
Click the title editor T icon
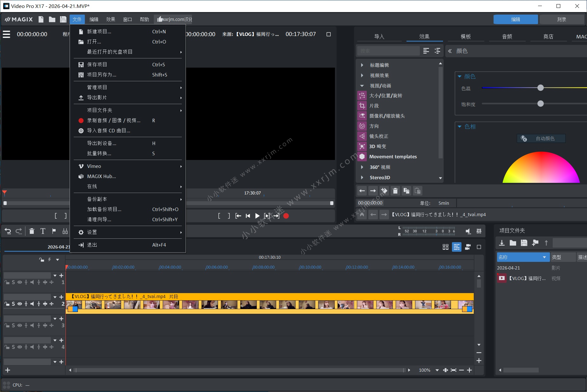coord(43,231)
